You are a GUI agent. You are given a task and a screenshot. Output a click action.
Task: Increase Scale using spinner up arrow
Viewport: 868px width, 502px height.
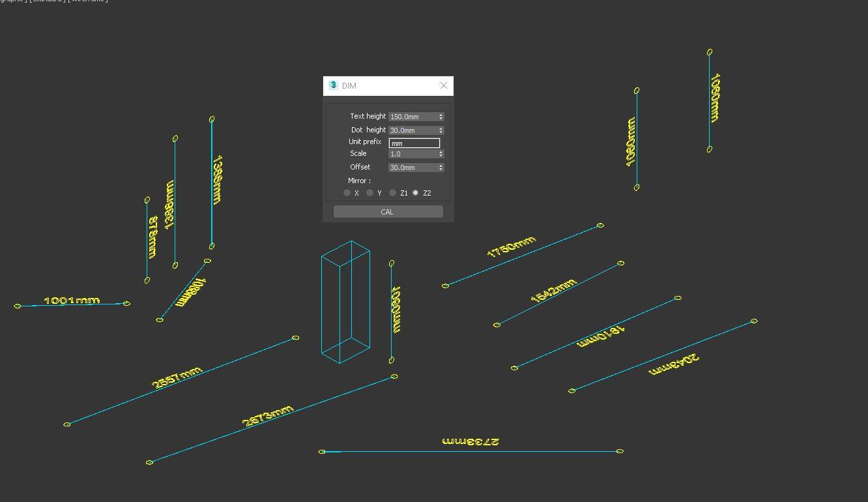(x=441, y=151)
